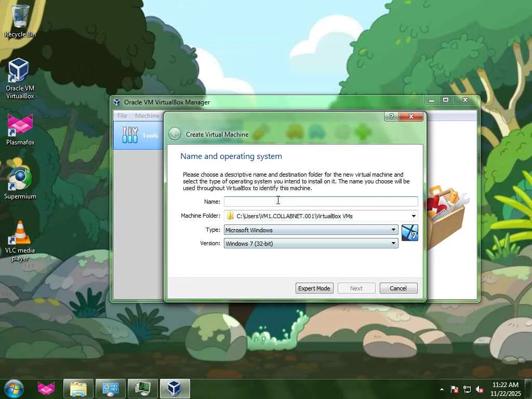The image size is (532, 399).
Task: Open the Control Panel taskbar icon
Action: coord(111,389)
